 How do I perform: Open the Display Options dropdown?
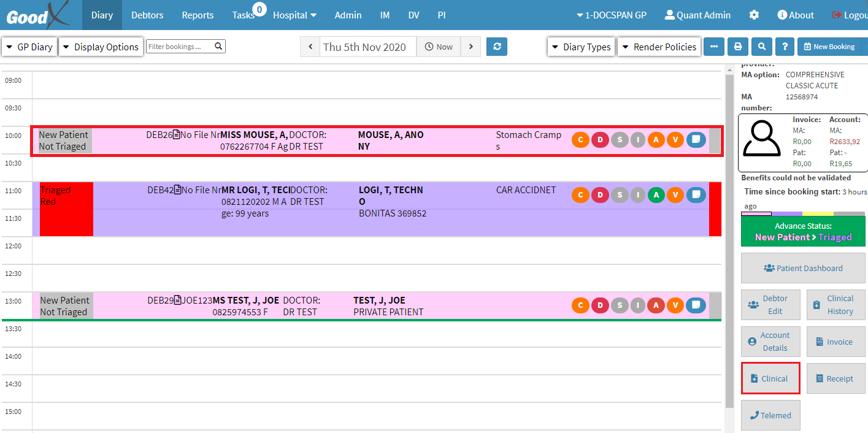(101, 47)
